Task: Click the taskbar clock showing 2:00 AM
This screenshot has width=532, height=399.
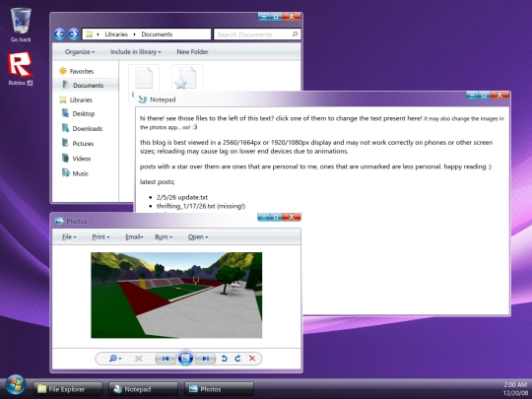Action: pyautogui.click(x=515, y=384)
